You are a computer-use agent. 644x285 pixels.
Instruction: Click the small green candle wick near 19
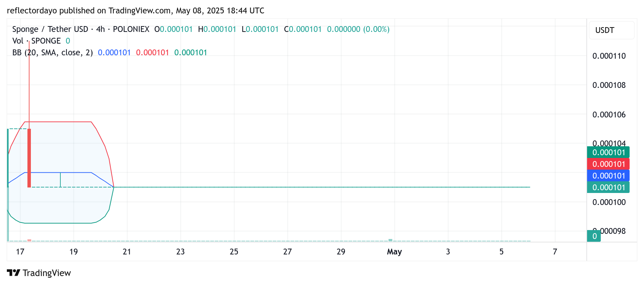pos(60,180)
